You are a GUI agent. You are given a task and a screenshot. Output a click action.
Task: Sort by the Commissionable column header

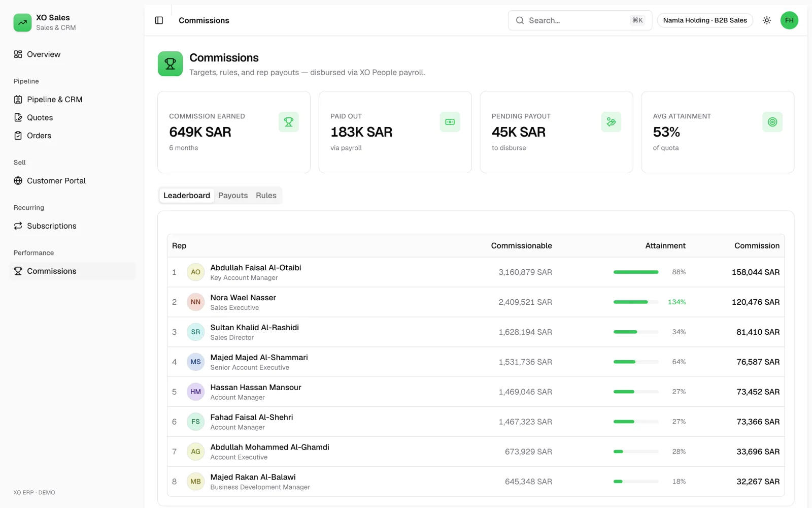pos(521,246)
